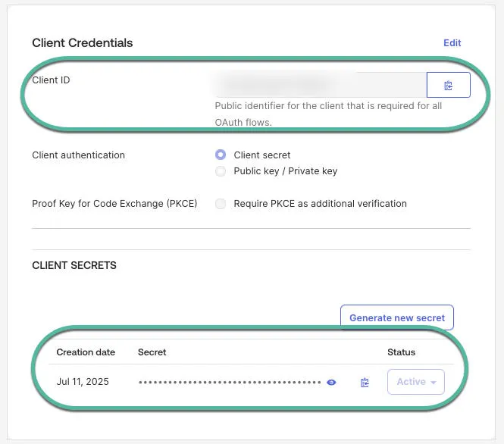This screenshot has height=444, width=504.
Task: Enable Require PKCE as additional verification
Action: (x=221, y=204)
